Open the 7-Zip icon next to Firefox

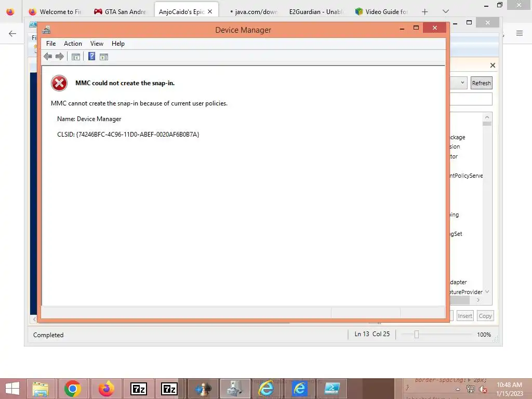pos(139,389)
